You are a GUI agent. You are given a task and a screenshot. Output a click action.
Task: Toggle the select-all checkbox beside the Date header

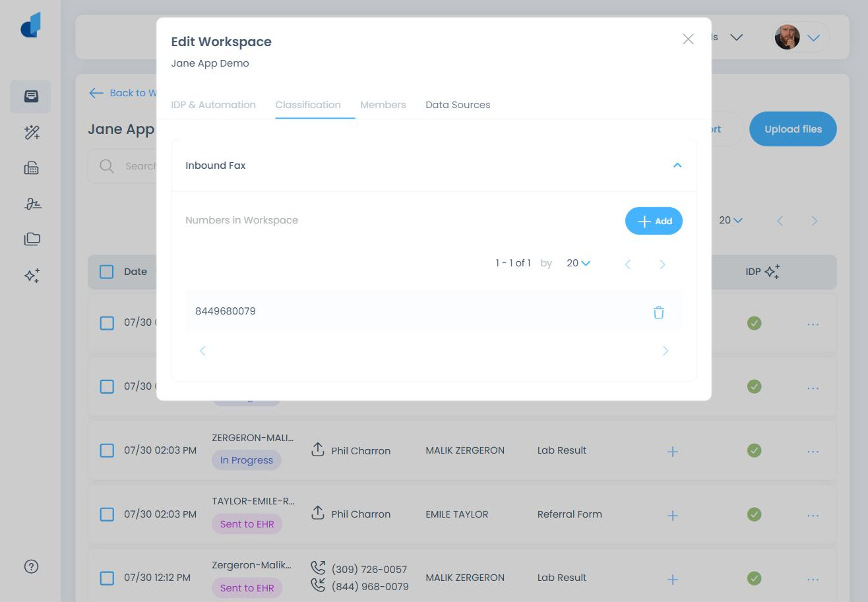[106, 272]
